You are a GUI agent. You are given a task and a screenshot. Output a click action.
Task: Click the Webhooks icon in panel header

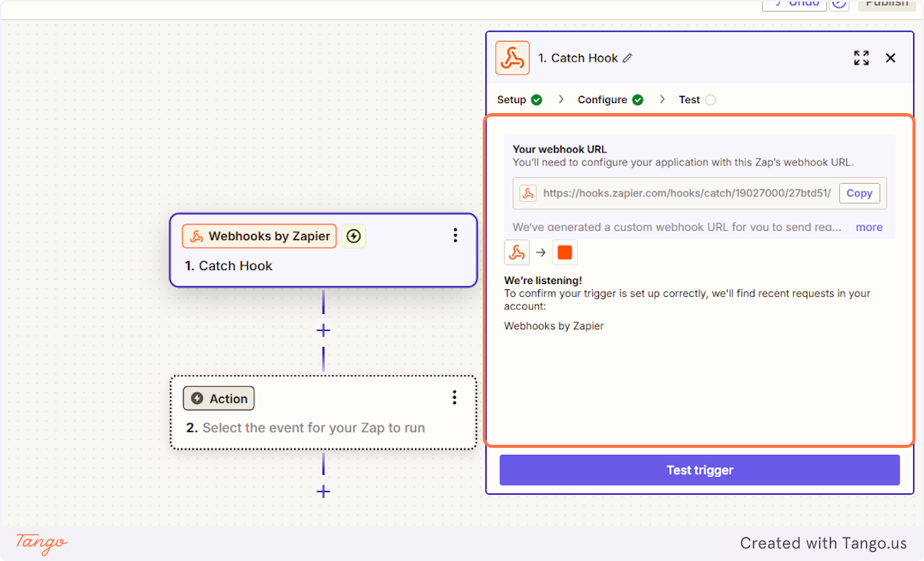513,58
